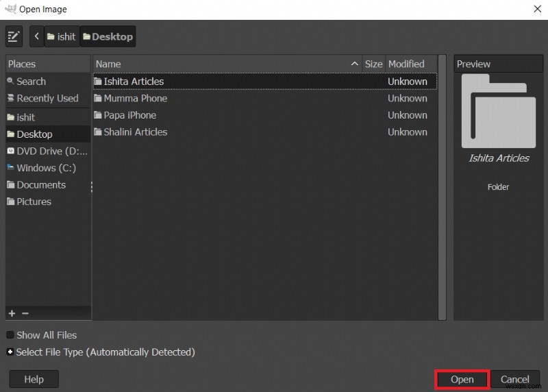Viewport: 548px width, 392px height.
Task: Click the Documents folder icon in Places
Action: [11, 184]
